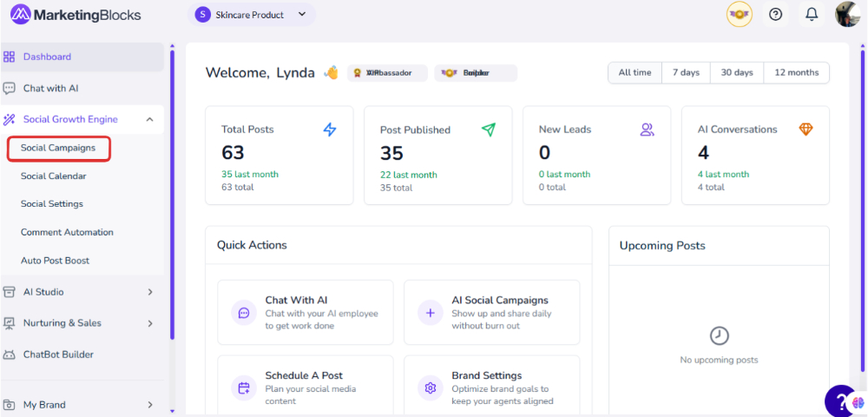Click the AI Conversations diamond icon
The height and width of the screenshot is (417, 868).
coord(806,129)
